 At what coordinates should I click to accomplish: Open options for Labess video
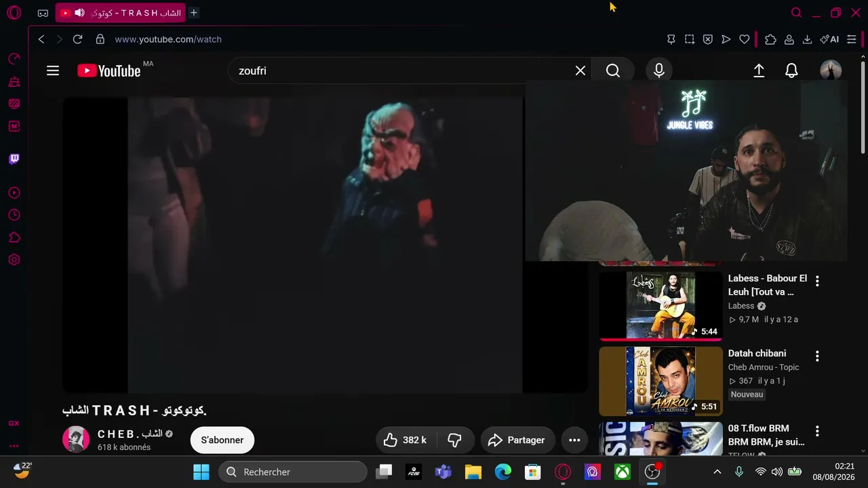pyautogui.click(x=817, y=281)
